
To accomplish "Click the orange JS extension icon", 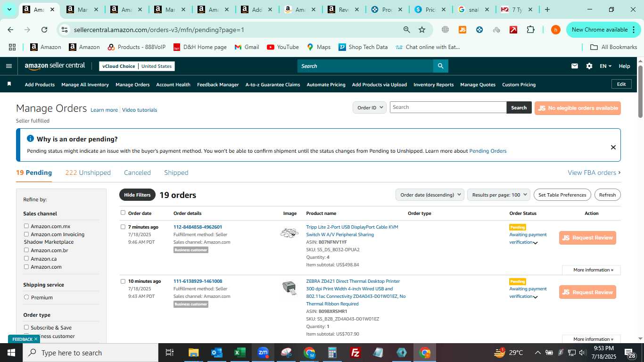I will click(462, 30).
